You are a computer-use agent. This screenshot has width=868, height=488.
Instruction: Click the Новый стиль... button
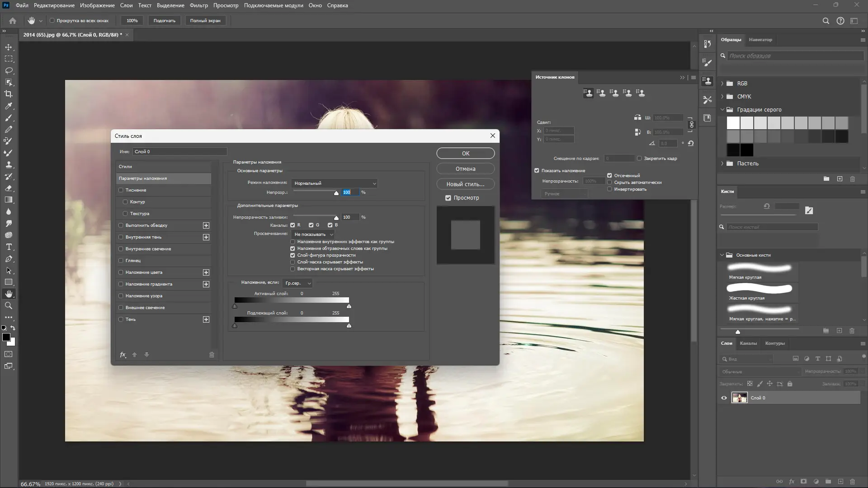465,184
